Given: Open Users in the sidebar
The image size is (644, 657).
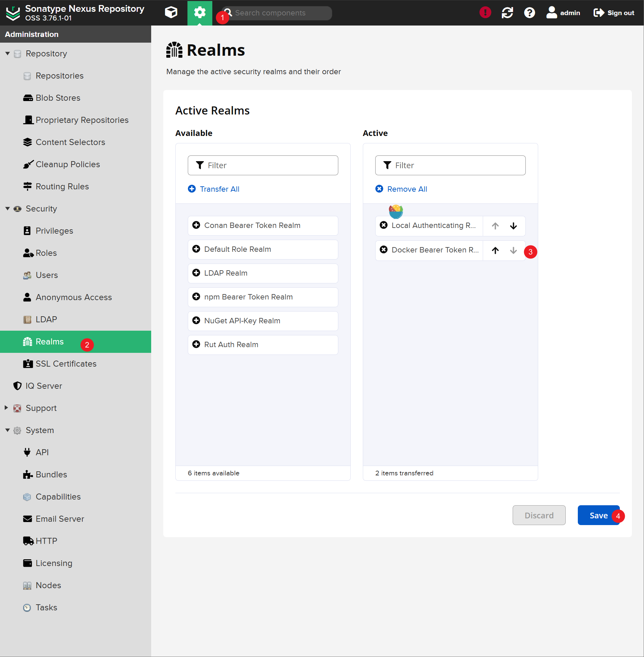Looking at the screenshot, I should pyautogui.click(x=76, y=275).
